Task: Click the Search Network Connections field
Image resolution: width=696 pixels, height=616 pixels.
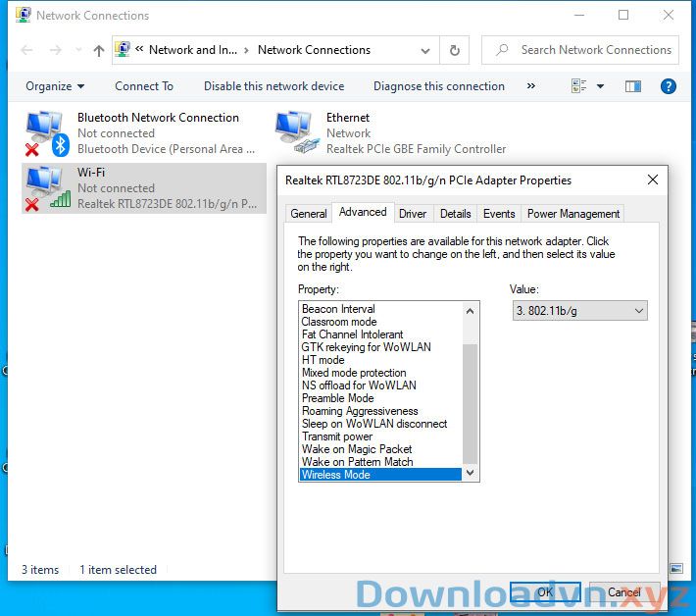Action: [x=580, y=50]
